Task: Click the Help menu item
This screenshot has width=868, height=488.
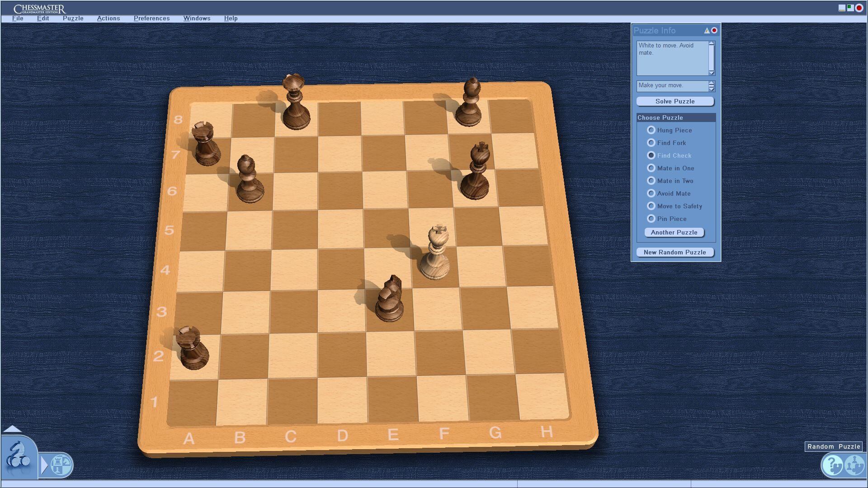Action: 230,18
